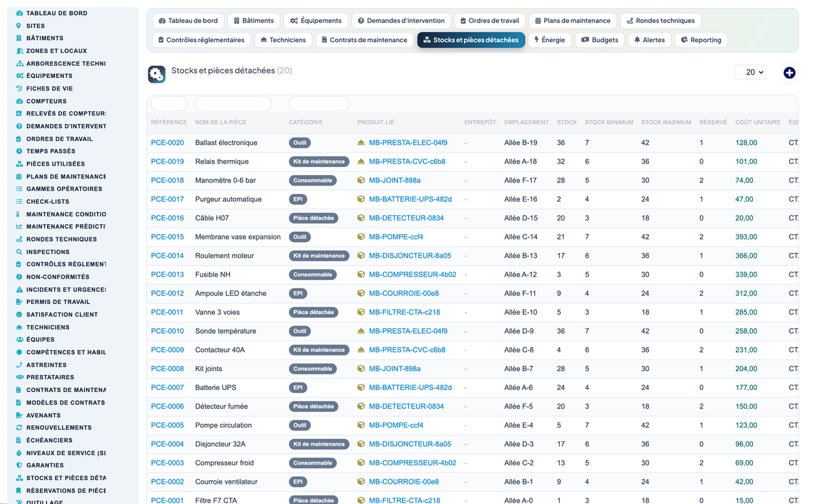Image resolution: width=814 pixels, height=504 pixels.
Task: Click the Référence filter input field
Action: click(x=169, y=104)
